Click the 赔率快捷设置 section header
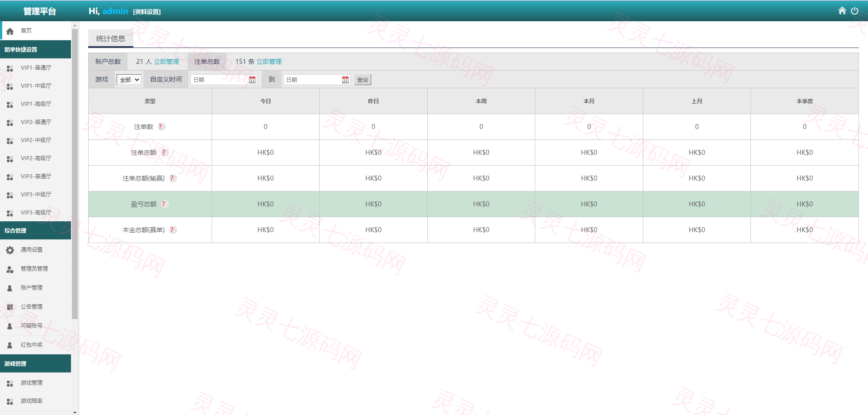This screenshot has height=415, width=868. coord(35,49)
